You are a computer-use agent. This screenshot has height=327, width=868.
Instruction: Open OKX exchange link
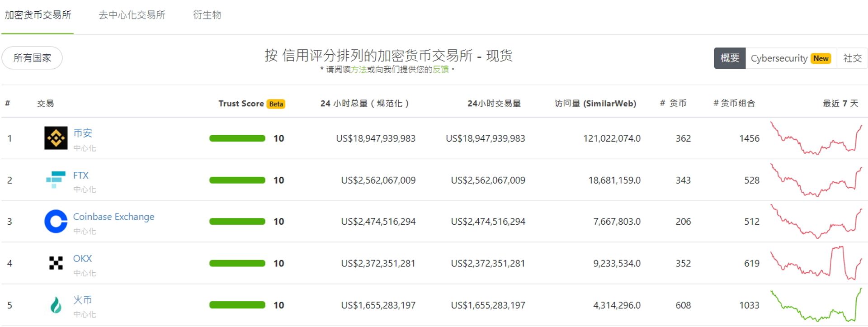(x=83, y=259)
